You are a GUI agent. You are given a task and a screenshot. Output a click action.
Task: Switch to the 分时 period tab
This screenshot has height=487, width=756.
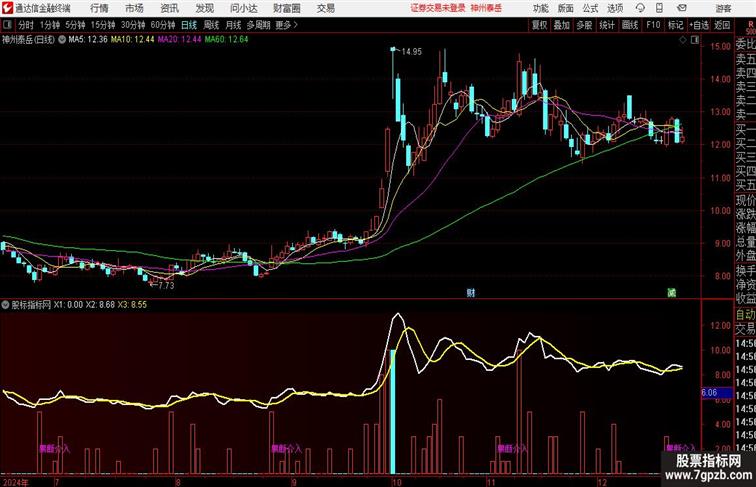tap(26, 25)
